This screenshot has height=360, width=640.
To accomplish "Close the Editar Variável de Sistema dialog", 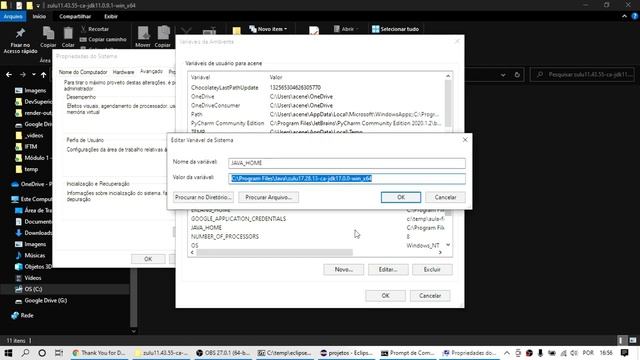I will pyautogui.click(x=465, y=140).
